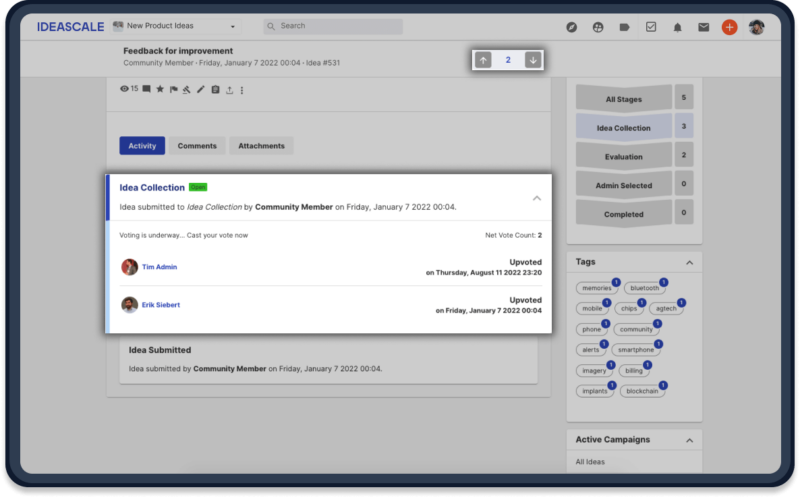The width and height of the screenshot is (800, 498).
Task: Collapse the Tags section
Action: point(689,262)
